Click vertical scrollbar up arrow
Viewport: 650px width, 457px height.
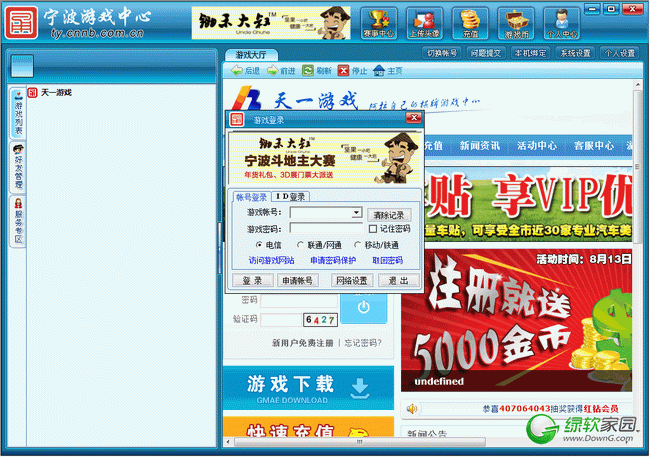tap(638, 85)
